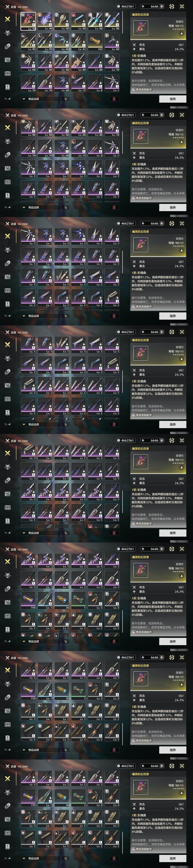Select the weapons tab in topmost sidebar

pyautogui.click(x=7, y=19)
